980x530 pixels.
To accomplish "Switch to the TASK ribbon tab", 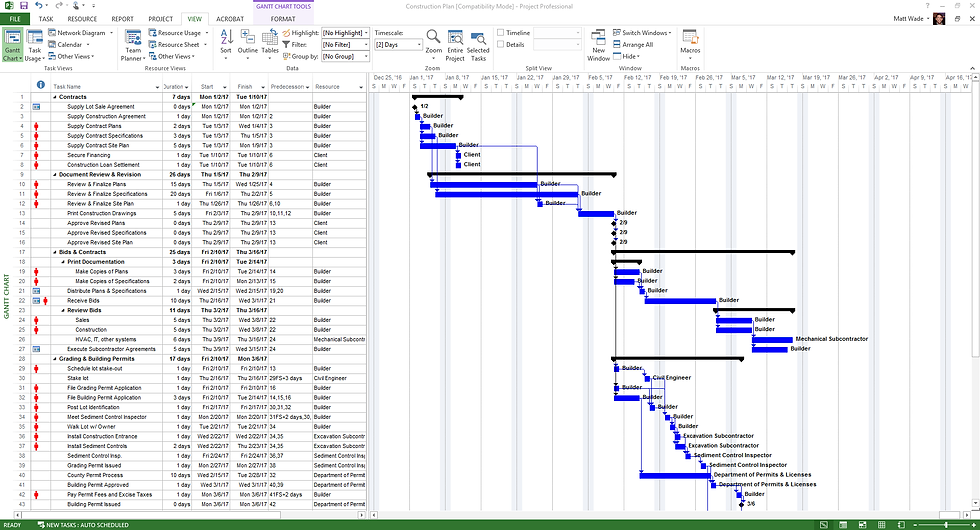I will tap(46, 19).
